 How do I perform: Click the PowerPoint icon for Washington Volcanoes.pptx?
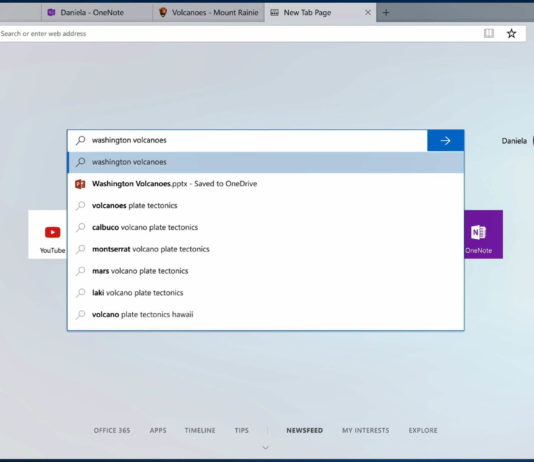80,184
